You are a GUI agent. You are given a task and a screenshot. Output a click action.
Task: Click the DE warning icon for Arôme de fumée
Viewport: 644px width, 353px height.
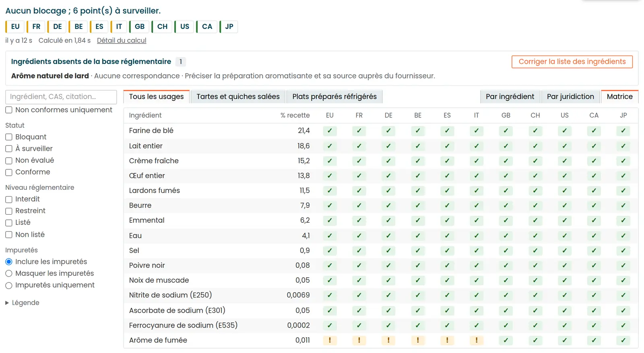click(x=388, y=340)
